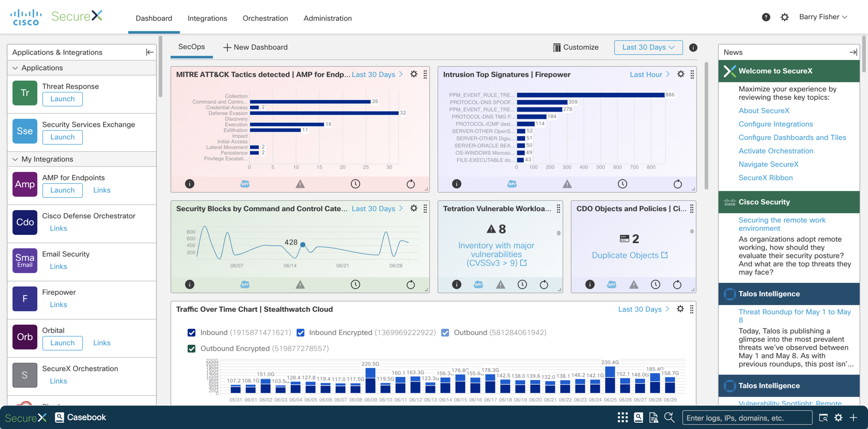Open Barry Fisher user menu

[823, 17]
